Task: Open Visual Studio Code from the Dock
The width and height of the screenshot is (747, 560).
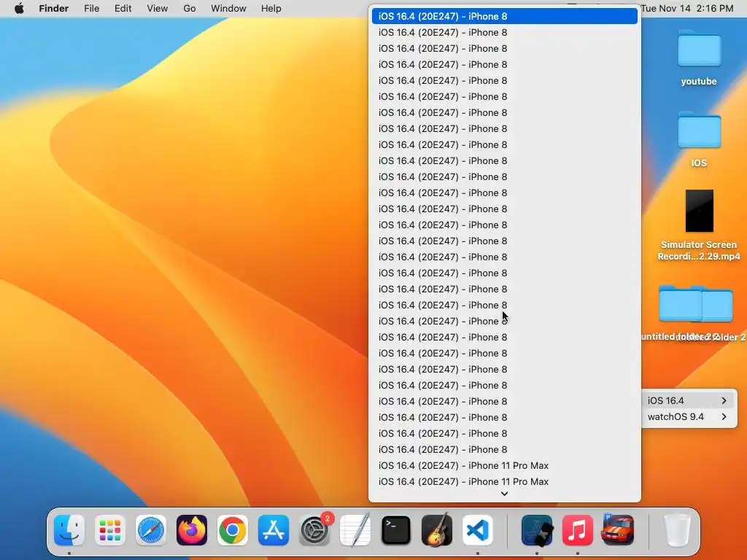Action: (478, 530)
